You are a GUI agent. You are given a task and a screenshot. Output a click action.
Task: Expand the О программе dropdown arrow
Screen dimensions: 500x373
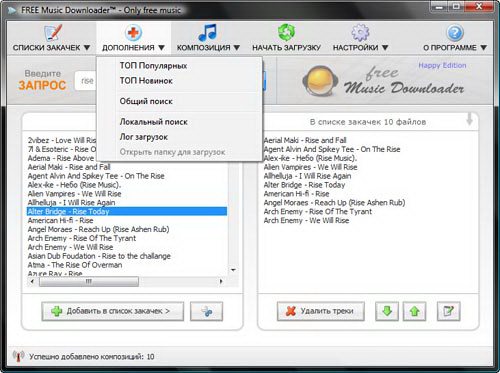tap(484, 48)
